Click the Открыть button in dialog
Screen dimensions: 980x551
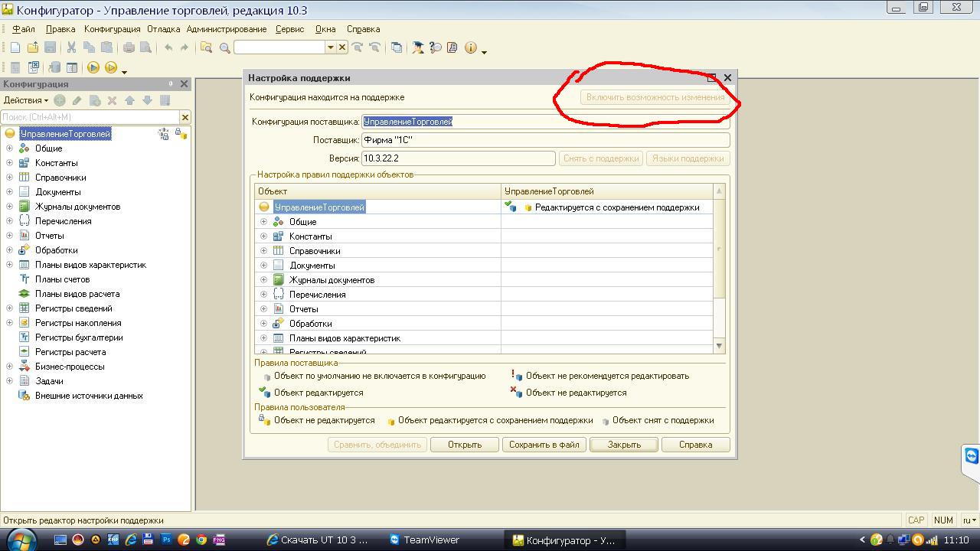tap(465, 445)
